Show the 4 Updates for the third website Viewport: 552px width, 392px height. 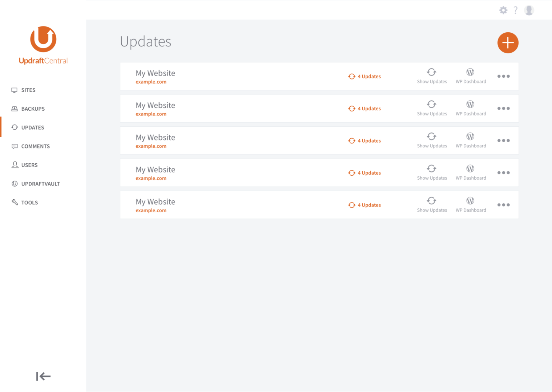365,140
